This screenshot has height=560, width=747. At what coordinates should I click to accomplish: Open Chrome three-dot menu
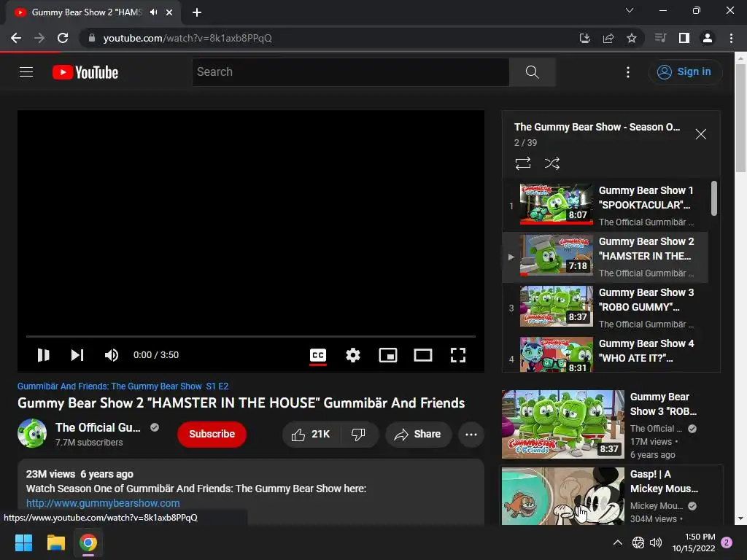pyautogui.click(x=731, y=38)
